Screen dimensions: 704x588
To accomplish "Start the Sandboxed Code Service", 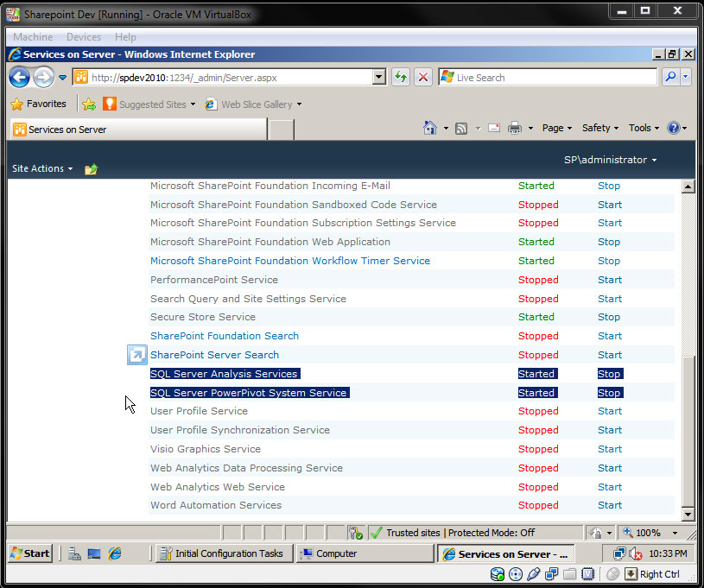I will 610,205.
